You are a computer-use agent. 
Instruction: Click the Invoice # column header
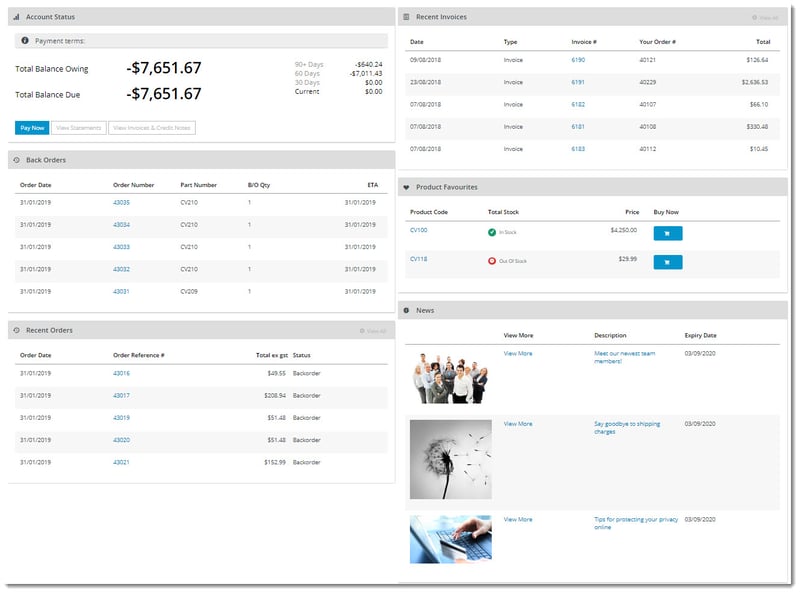pos(584,42)
